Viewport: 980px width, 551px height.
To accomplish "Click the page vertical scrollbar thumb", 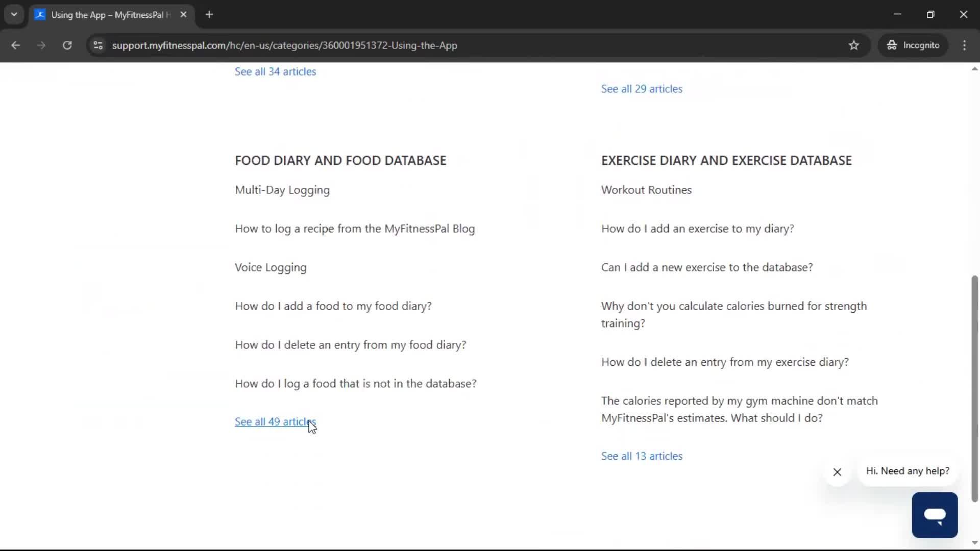I will click(x=974, y=389).
